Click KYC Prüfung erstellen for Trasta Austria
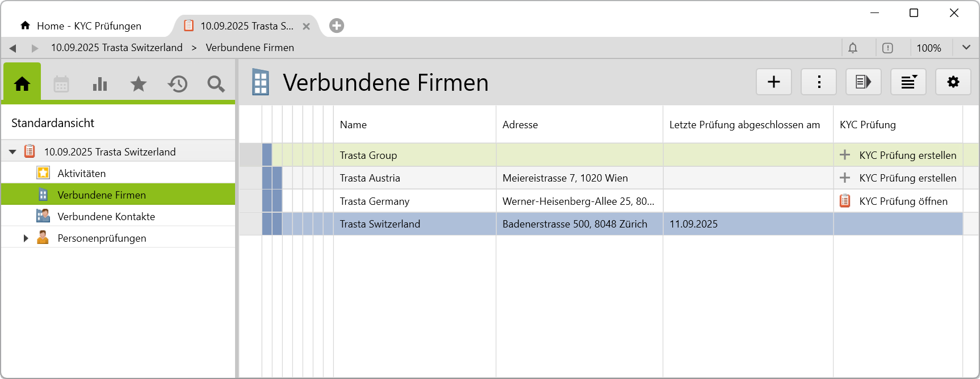 [907, 178]
